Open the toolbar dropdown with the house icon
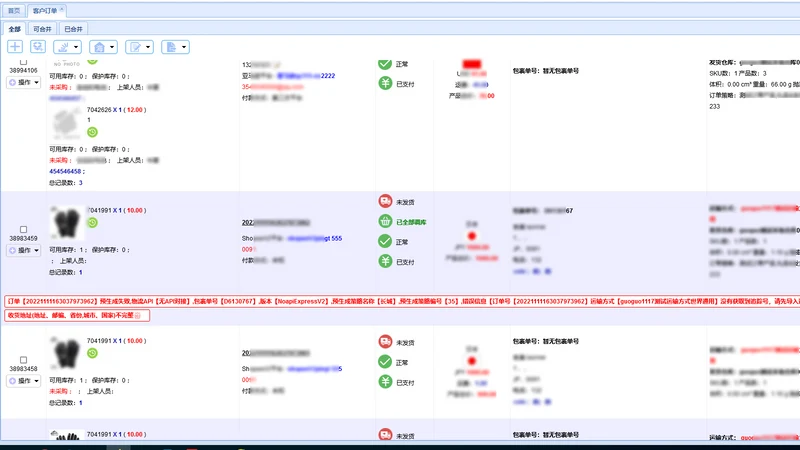This screenshot has width=800, height=450. click(103, 47)
